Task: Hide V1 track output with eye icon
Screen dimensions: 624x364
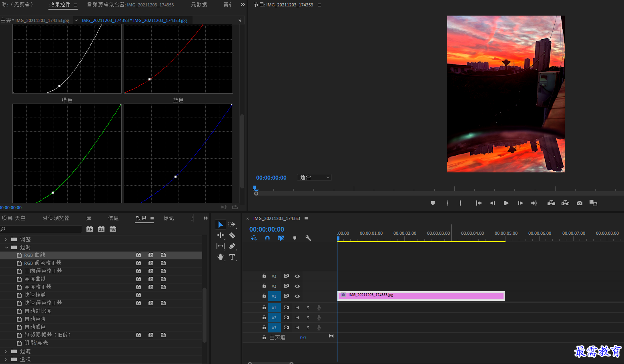Action: tap(297, 296)
